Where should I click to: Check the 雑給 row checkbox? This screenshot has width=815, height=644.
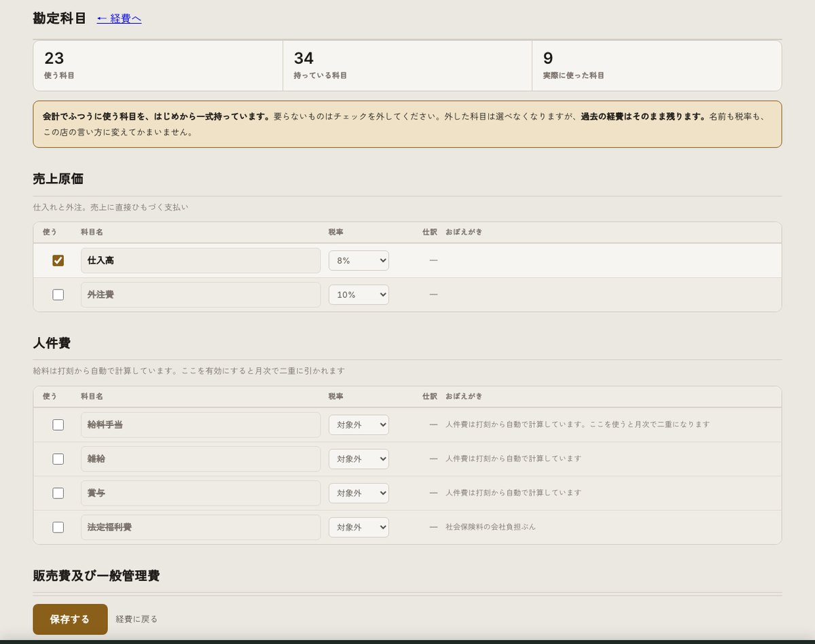[x=58, y=459]
